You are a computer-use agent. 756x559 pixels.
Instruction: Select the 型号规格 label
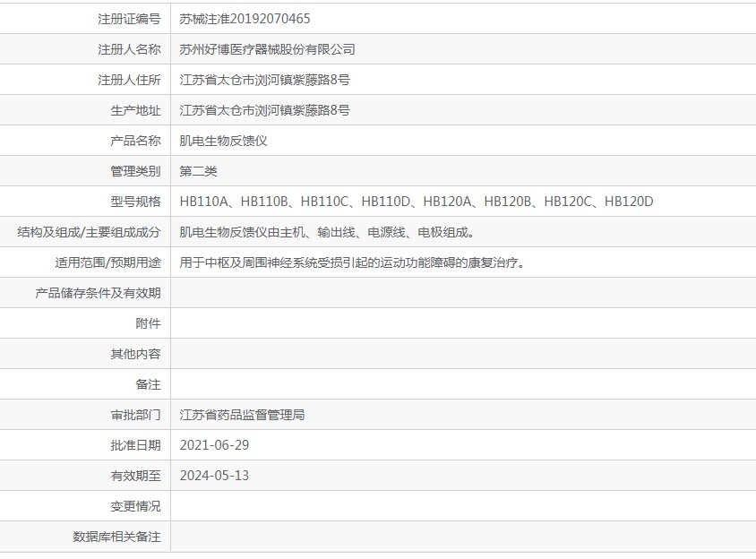click(135, 202)
